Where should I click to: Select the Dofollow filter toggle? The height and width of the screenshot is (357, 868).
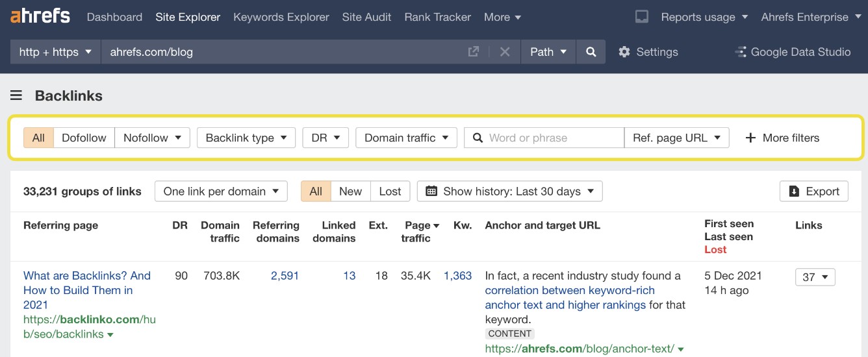84,138
